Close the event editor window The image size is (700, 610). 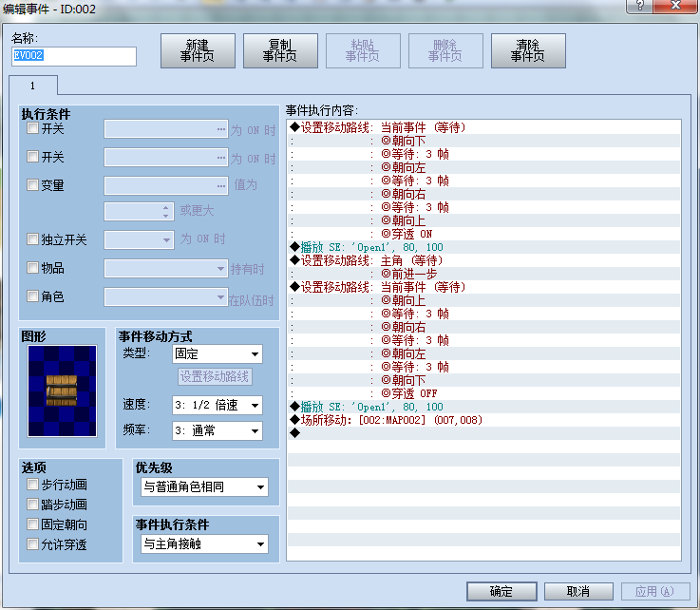(x=675, y=6)
